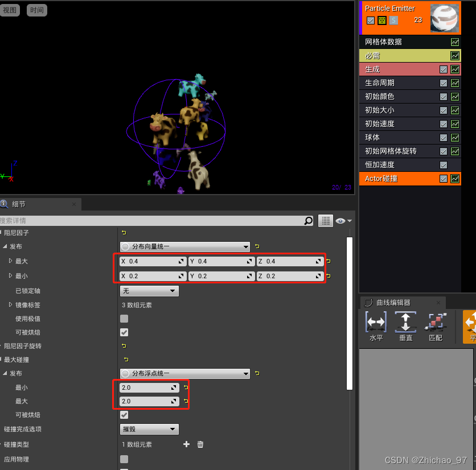Open curve graph for 网格体数据 module
476x470 pixels.
coord(455,42)
